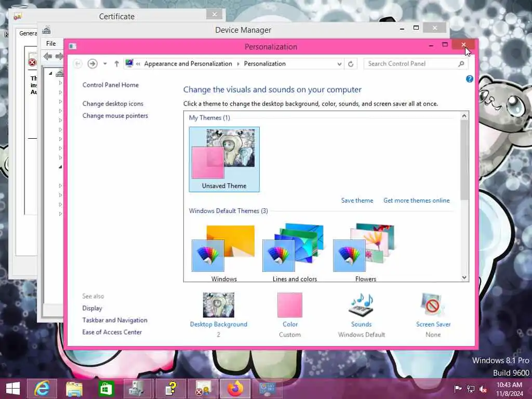Click the Personalization window title icon

click(x=73, y=46)
